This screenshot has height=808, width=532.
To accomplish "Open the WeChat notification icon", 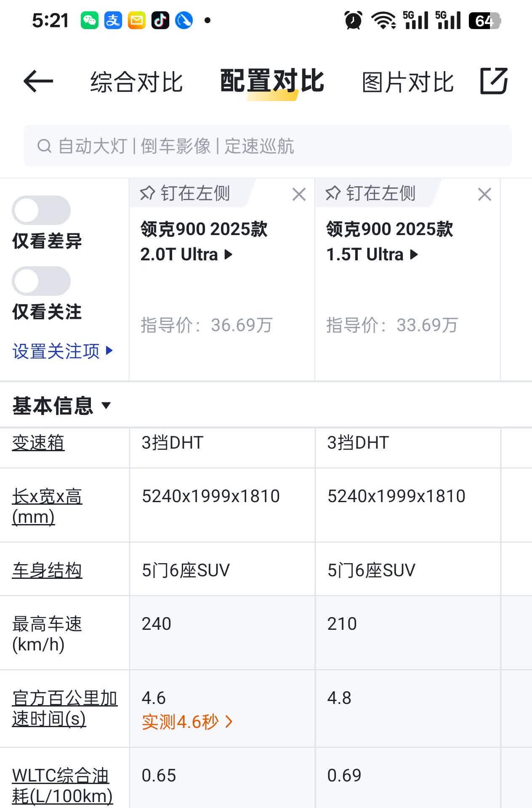I will tap(90, 20).
